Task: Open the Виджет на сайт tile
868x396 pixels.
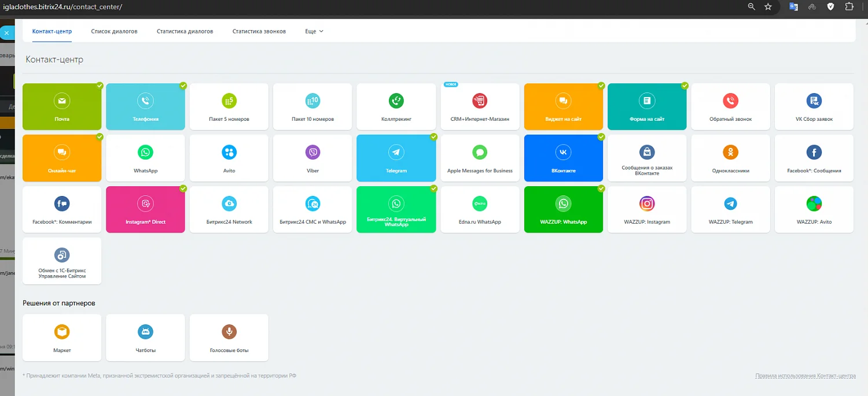Action: [x=564, y=107]
